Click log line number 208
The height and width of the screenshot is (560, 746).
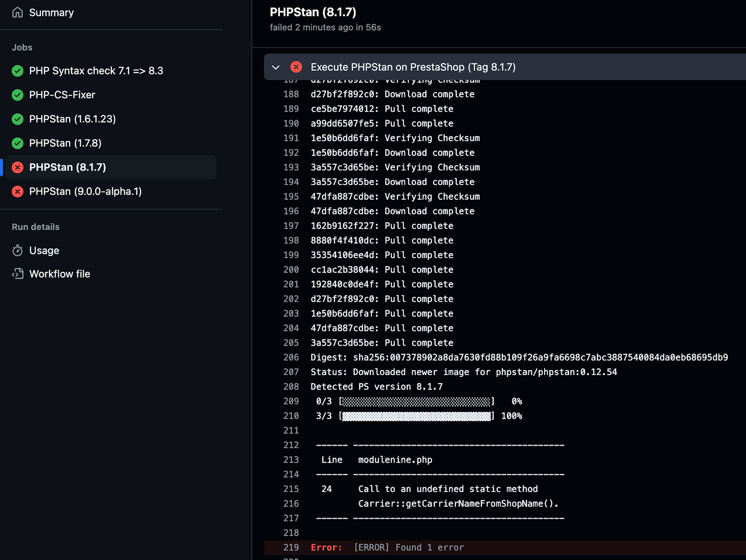coord(291,387)
